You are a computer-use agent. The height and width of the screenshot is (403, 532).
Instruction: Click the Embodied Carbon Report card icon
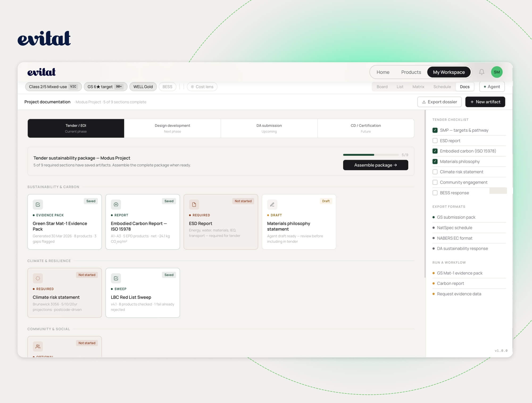(116, 205)
